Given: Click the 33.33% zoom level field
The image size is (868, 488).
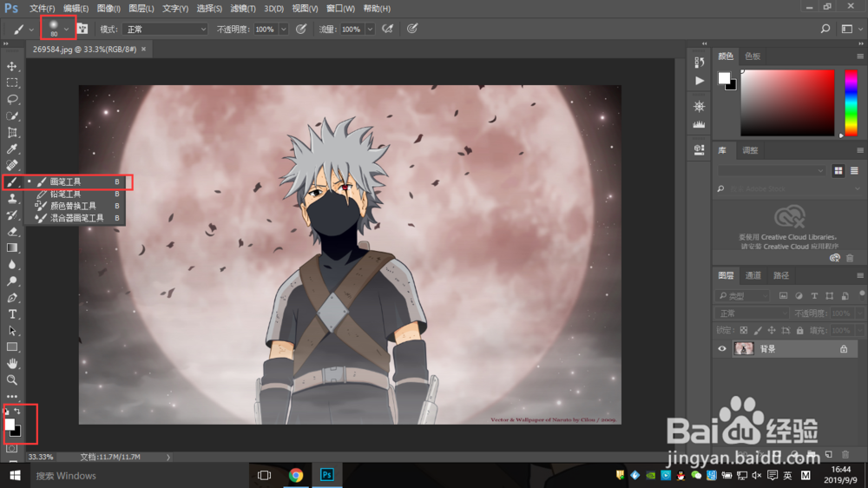Looking at the screenshot, I should 41,458.
